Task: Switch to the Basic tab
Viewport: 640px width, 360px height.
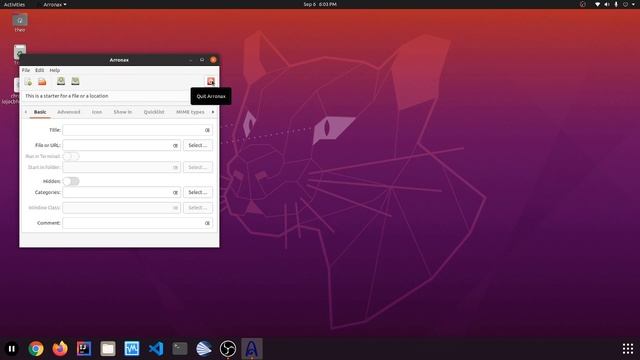Action: [40, 112]
